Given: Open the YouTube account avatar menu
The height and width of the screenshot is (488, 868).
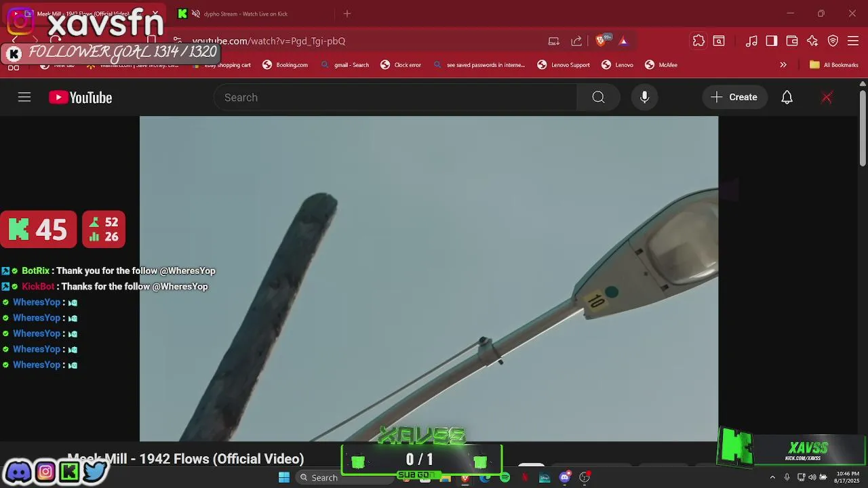Looking at the screenshot, I should pos(827,98).
